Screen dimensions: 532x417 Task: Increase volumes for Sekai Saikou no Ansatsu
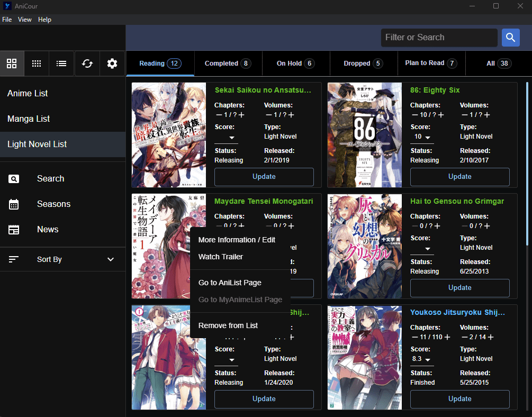pos(291,115)
